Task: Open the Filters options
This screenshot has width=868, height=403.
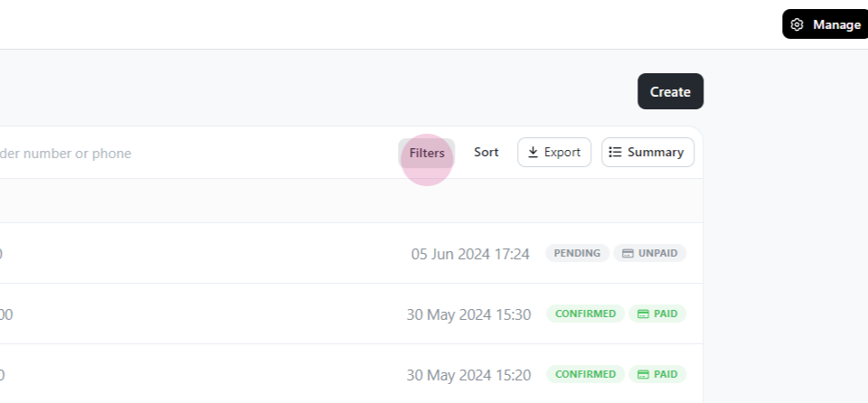Action: [427, 153]
